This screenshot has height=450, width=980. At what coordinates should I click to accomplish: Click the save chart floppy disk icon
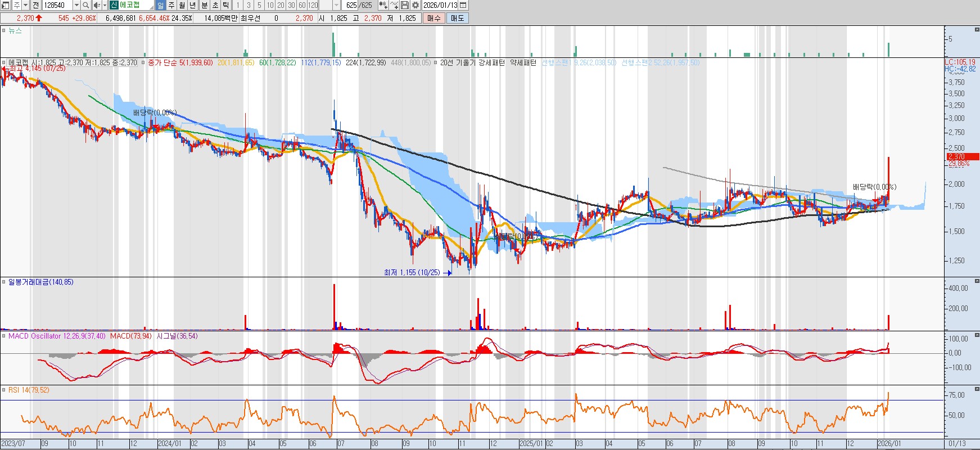coord(405,5)
